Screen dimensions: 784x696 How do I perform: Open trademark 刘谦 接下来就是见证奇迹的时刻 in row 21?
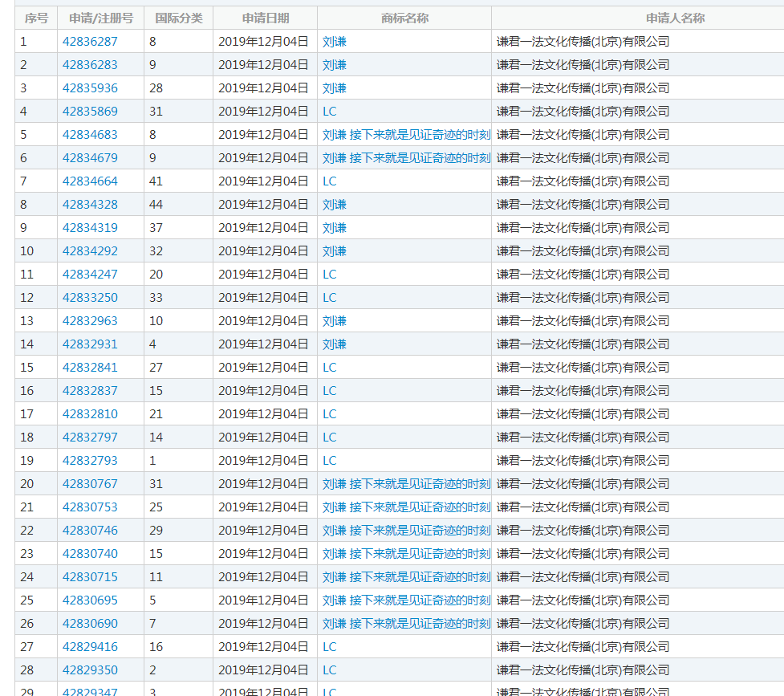(406, 507)
